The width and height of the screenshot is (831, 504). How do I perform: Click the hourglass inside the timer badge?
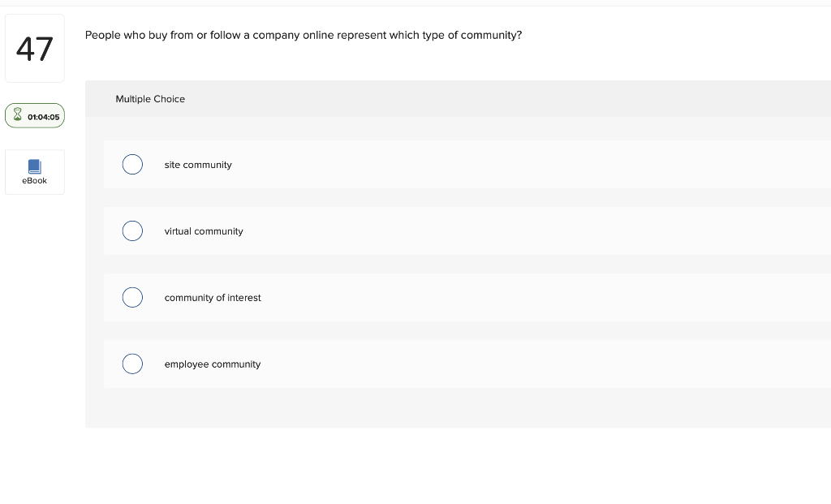[x=17, y=115]
